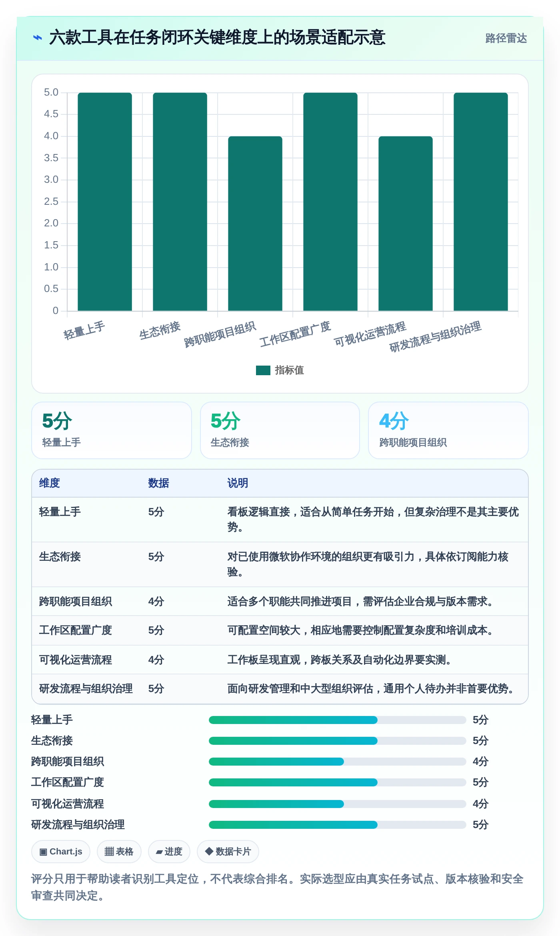560x936 pixels.
Task: Open the 4分 跨职能项目组织 data card
Action: click(x=448, y=430)
